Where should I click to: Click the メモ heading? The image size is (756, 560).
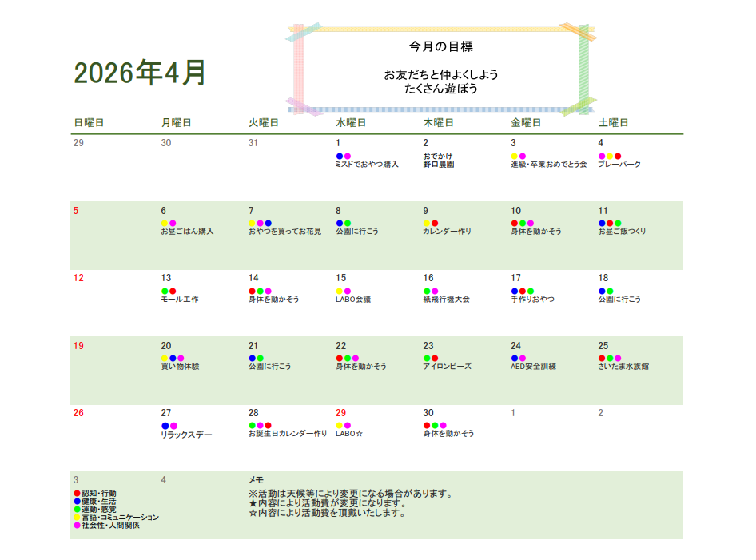click(x=256, y=480)
